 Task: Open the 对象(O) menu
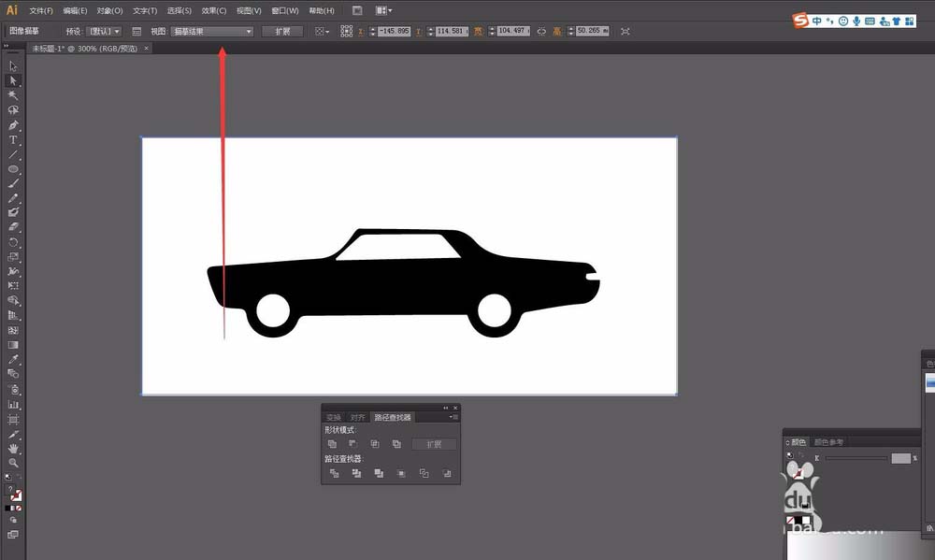109,10
